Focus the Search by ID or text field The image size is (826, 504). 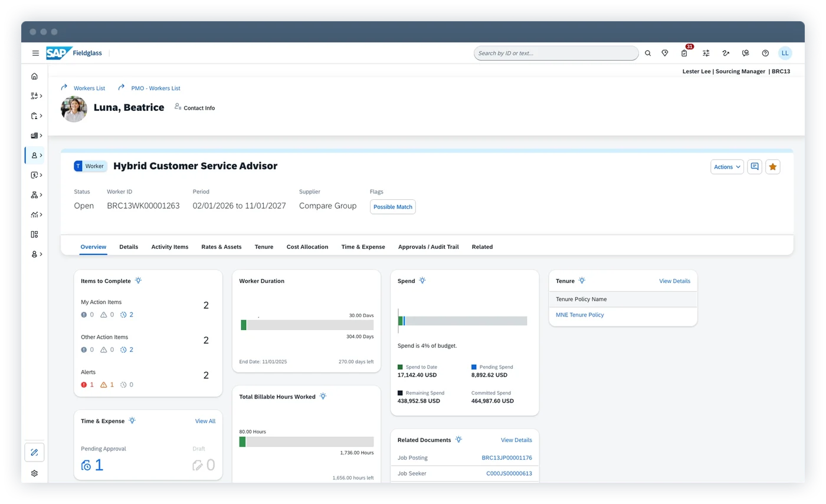tap(556, 53)
